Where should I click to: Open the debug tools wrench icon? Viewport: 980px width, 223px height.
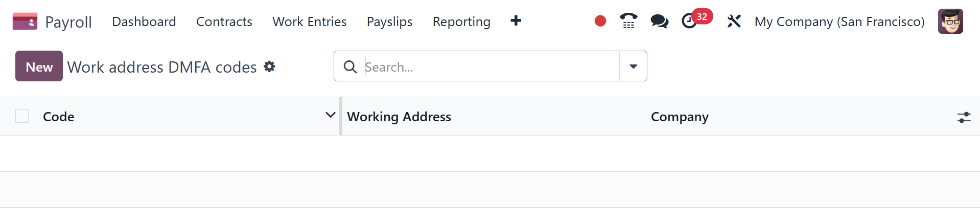(x=734, y=21)
